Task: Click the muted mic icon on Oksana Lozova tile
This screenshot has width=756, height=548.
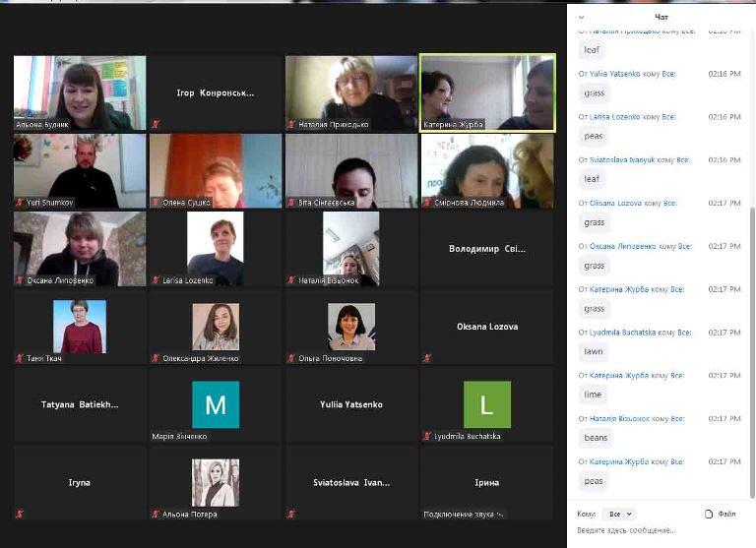Action: [426, 357]
